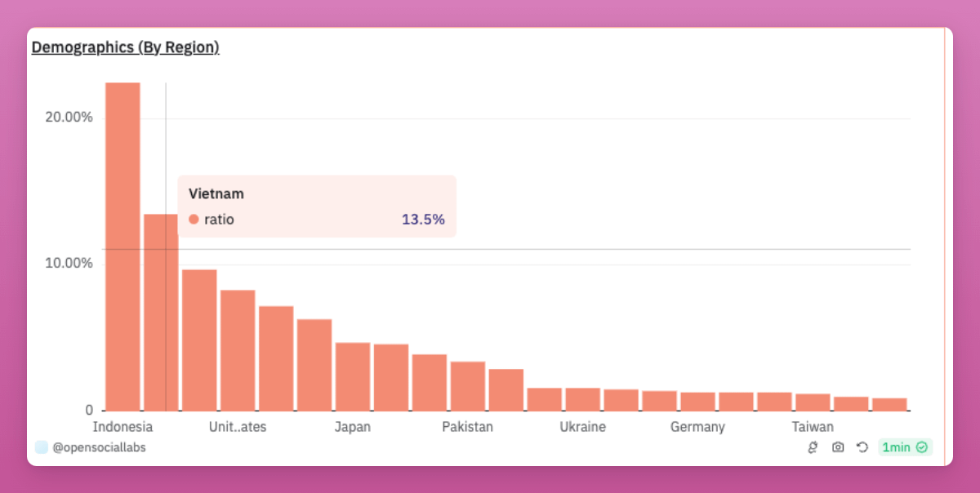Viewport: 980px width, 493px height.
Task: Click the circular refresh arrow icon
Action: pos(862,447)
